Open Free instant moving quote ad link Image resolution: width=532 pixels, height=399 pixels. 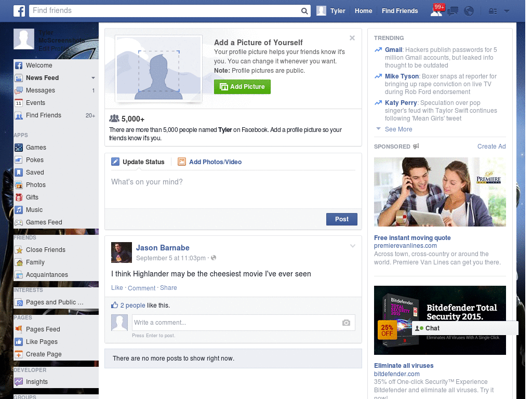pyautogui.click(x=412, y=238)
